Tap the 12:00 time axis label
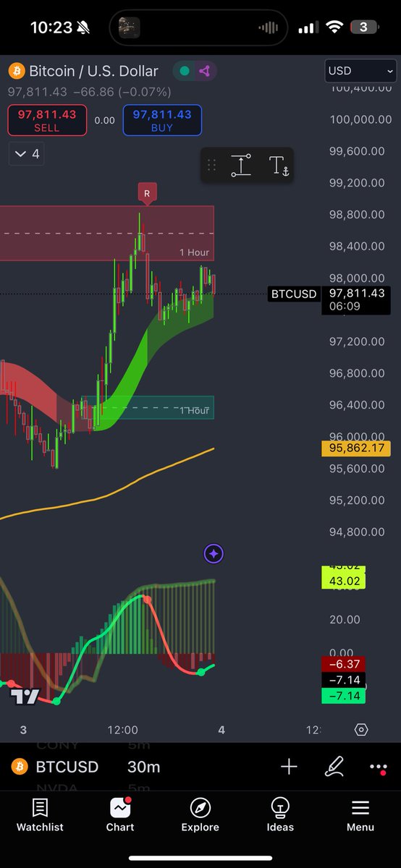 [122, 730]
